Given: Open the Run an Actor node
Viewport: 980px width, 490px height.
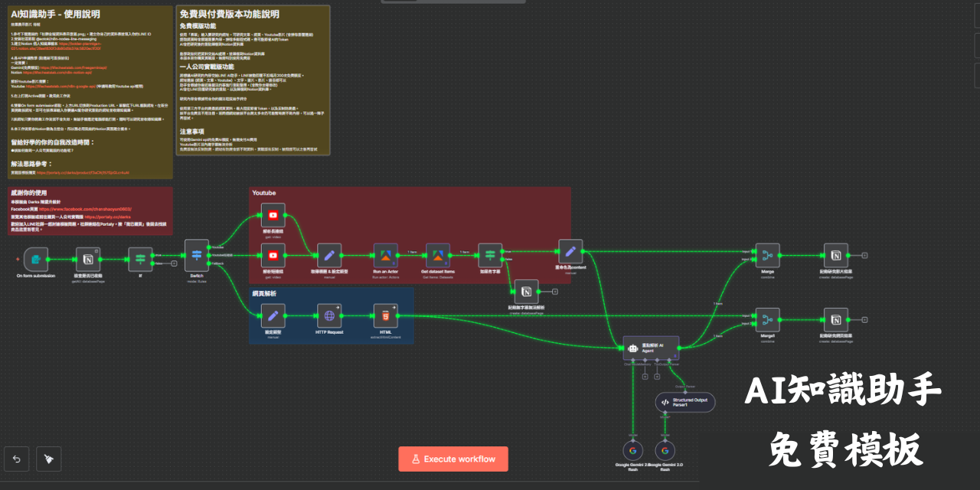Looking at the screenshot, I should tap(385, 256).
